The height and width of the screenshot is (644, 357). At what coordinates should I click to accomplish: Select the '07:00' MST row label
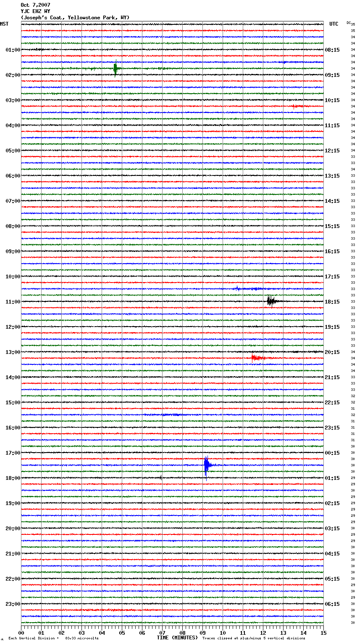(x=13, y=201)
